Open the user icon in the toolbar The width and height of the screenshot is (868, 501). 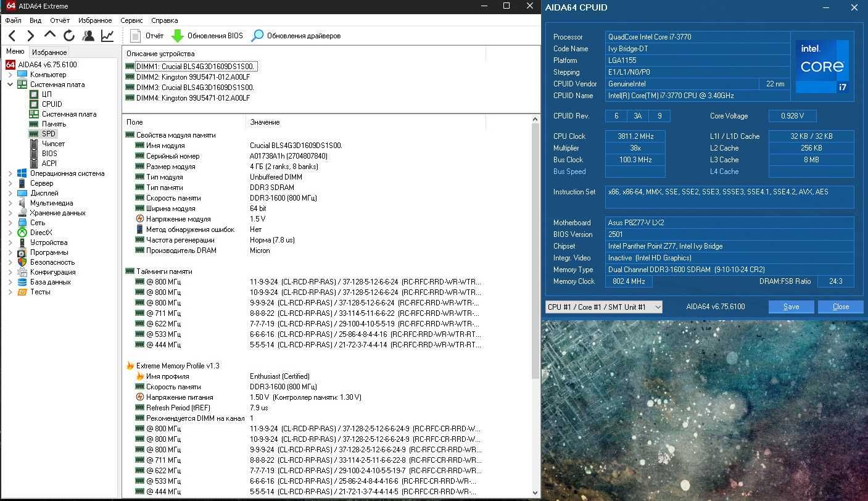tap(88, 36)
